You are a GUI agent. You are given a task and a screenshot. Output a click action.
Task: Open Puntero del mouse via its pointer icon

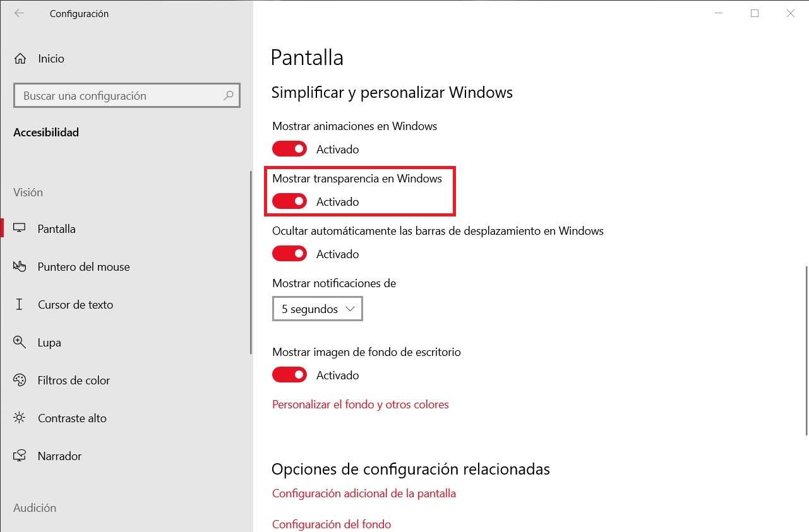click(20, 266)
